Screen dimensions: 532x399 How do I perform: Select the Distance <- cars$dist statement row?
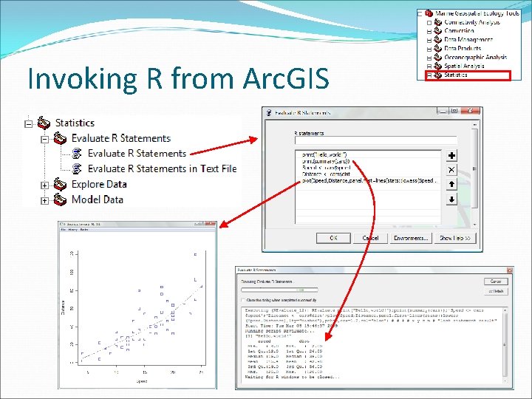tap(368, 174)
